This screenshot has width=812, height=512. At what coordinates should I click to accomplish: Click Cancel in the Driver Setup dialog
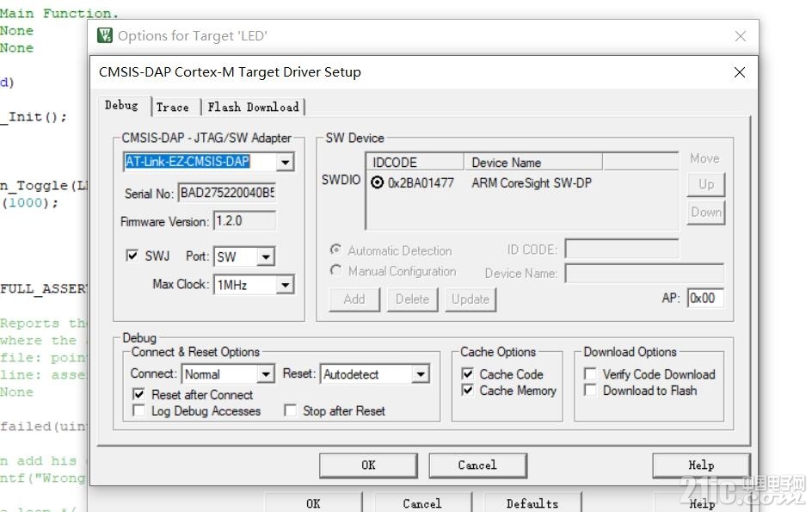click(x=477, y=466)
